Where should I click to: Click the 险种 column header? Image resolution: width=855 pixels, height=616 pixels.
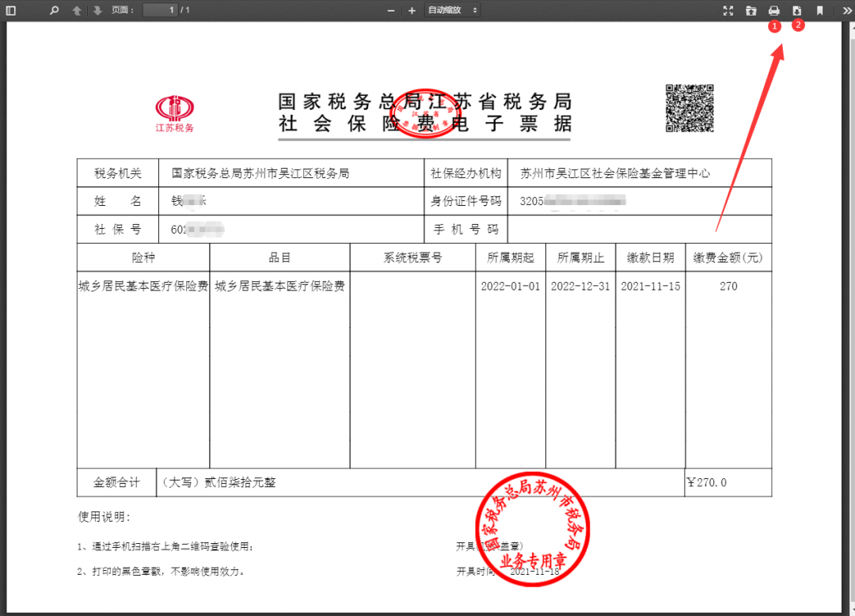(143, 258)
